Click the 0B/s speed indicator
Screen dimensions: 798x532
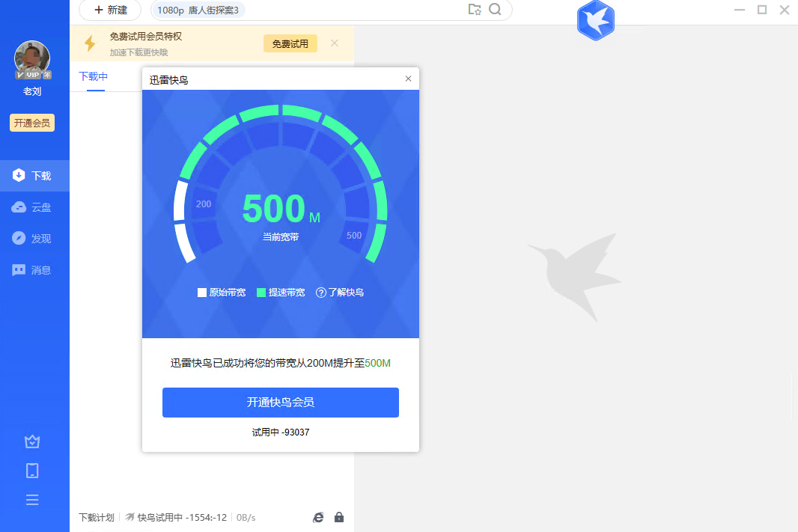click(246, 518)
